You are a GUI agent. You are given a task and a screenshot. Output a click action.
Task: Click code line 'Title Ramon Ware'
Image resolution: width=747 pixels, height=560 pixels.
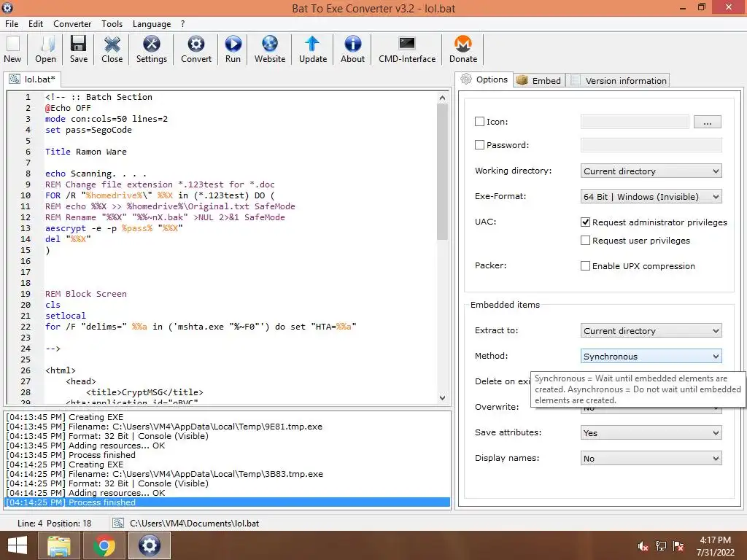coord(86,152)
